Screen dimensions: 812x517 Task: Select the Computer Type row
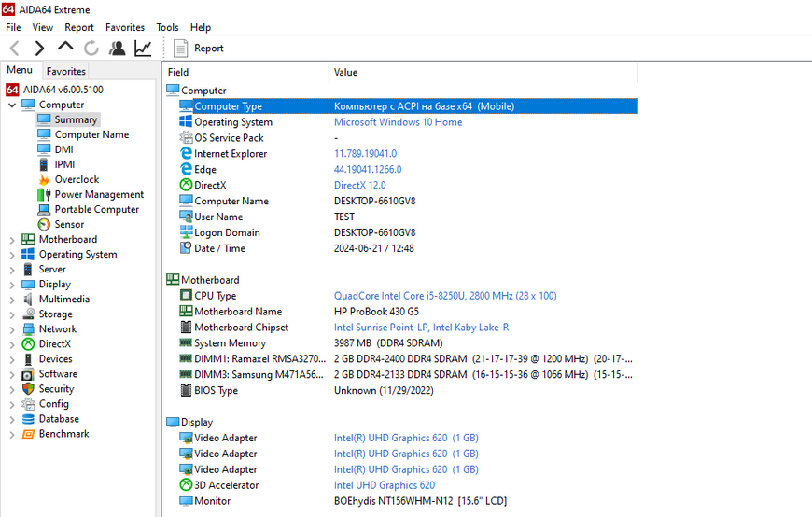[408, 106]
